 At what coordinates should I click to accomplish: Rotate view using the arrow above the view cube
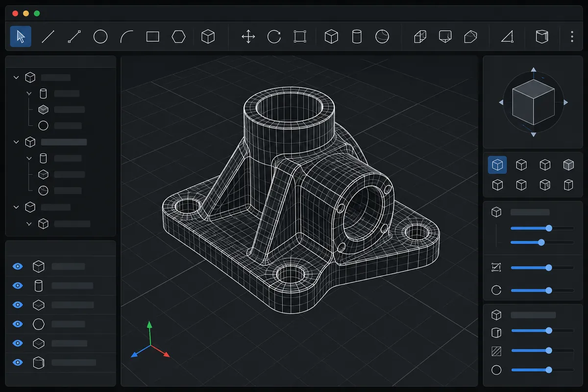(534, 70)
